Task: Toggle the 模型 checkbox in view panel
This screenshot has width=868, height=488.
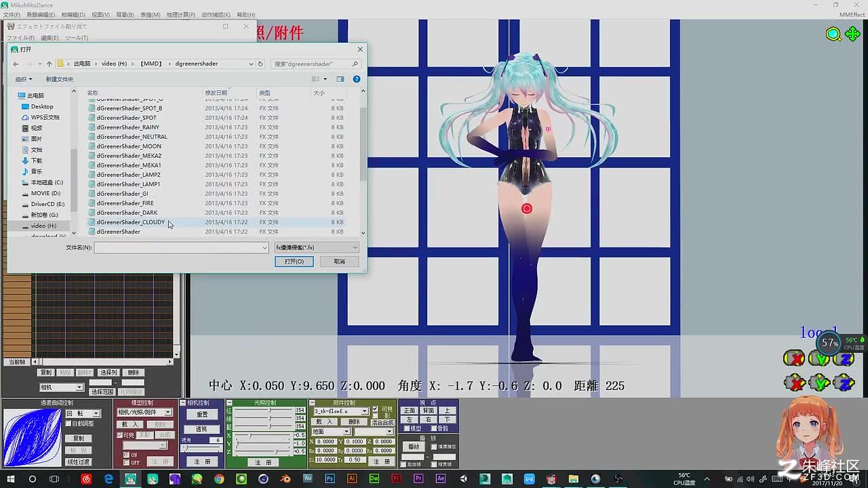Action: [x=406, y=428]
